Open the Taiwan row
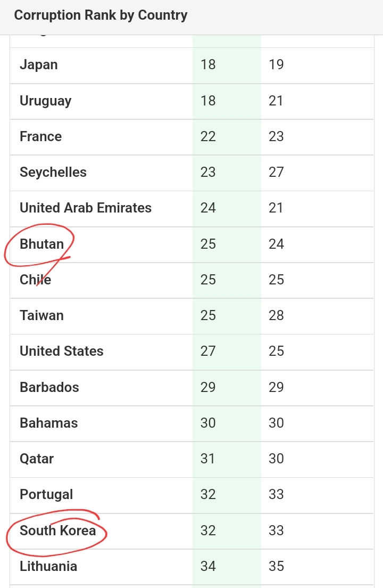383x588 pixels. (x=191, y=316)
